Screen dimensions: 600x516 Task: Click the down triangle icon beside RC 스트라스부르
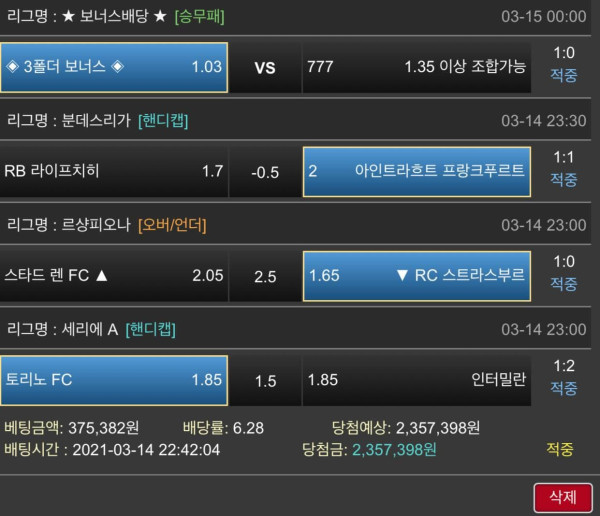tap(402, 276)
